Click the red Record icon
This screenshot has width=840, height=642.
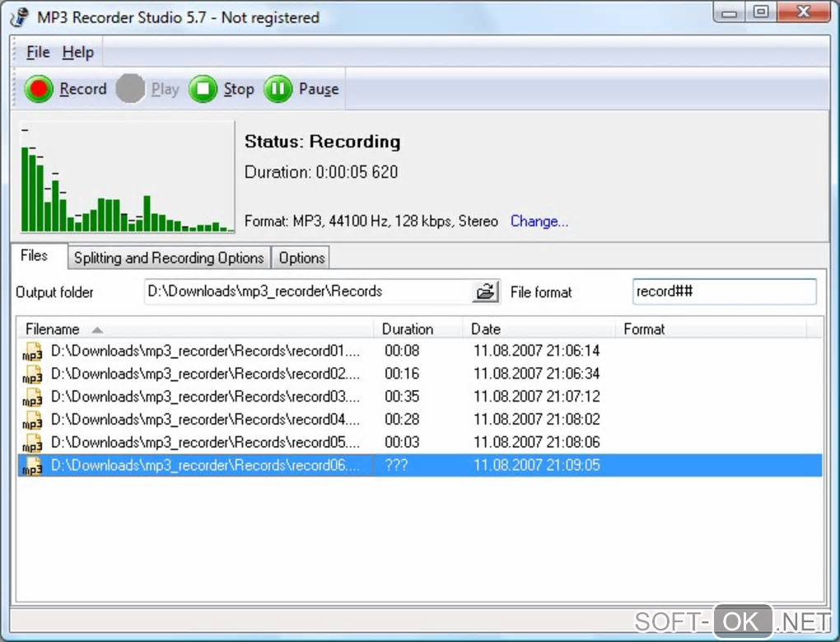click(39, 88)
